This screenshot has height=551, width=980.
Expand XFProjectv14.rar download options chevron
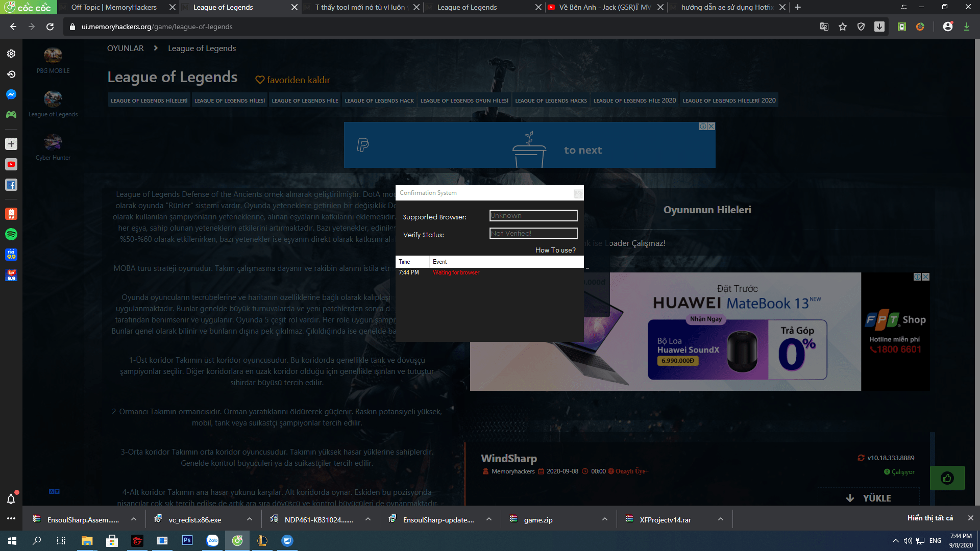point(720,519)
